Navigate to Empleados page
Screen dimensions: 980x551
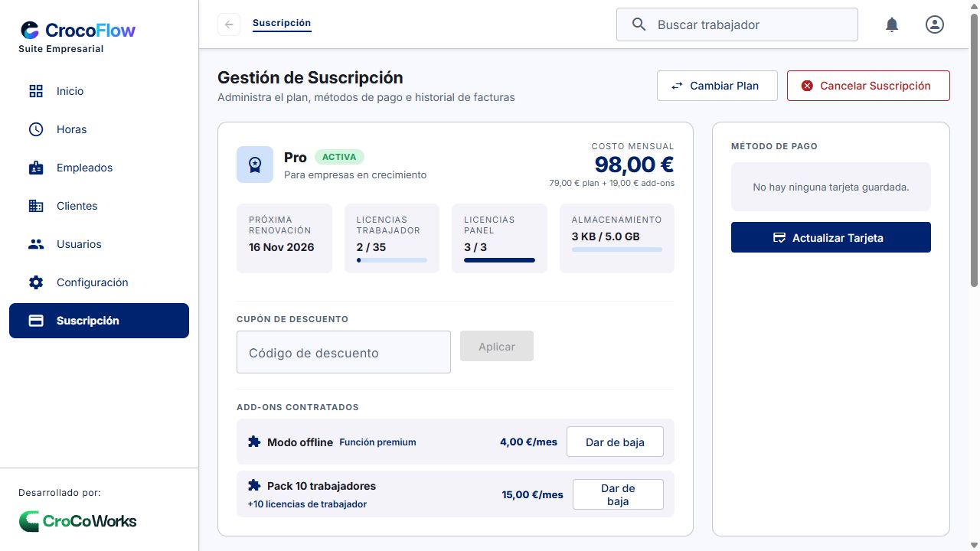(99, 168)
